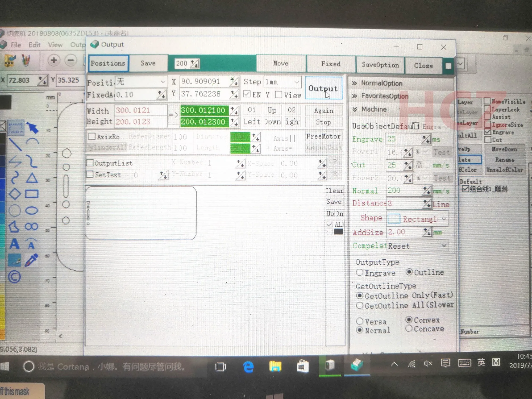
Task: Select the Concave radio option
Action: tap(409, 329)
